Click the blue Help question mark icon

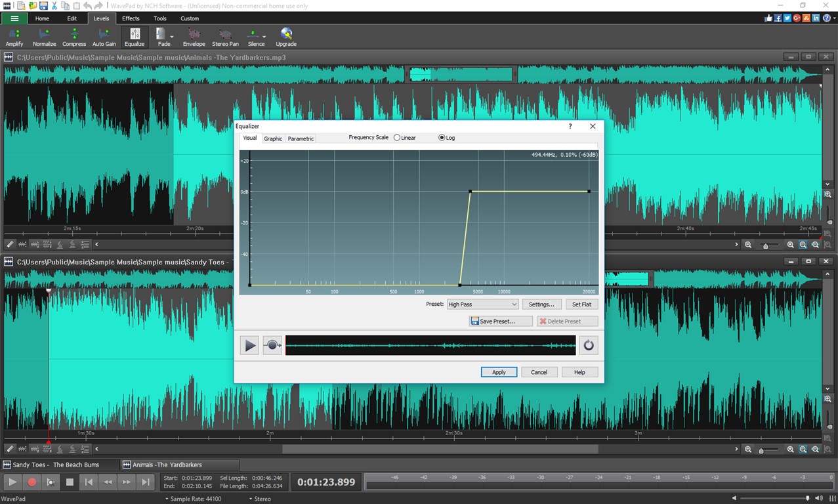[826, 18]
